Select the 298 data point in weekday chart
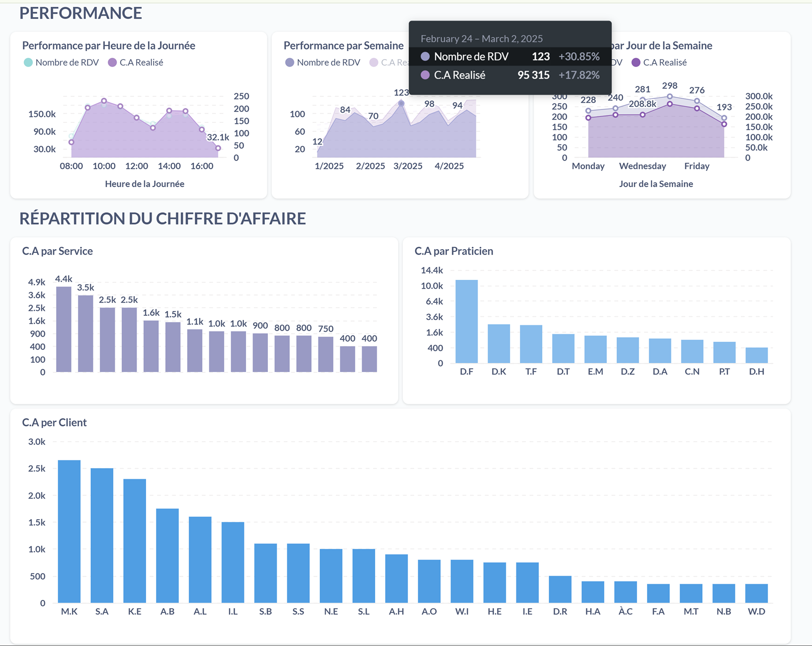 click(670, 97)
